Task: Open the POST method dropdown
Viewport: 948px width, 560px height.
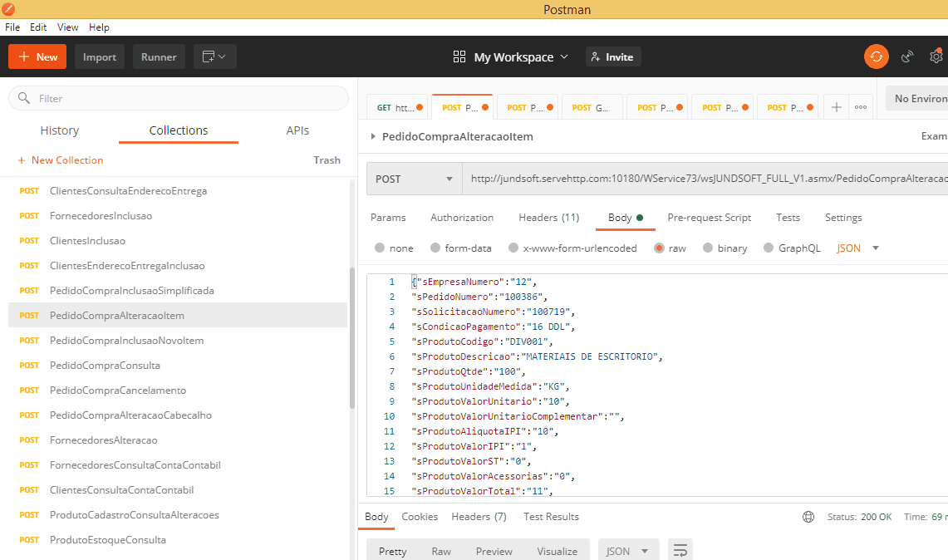Action: [x=414, y=179]
